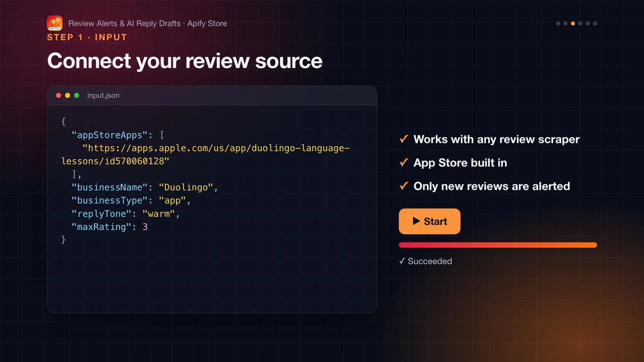The height and width of the screenshot is (362, 644).
Task: Jump to the last slide indicator dot
Action: [595, 23]
